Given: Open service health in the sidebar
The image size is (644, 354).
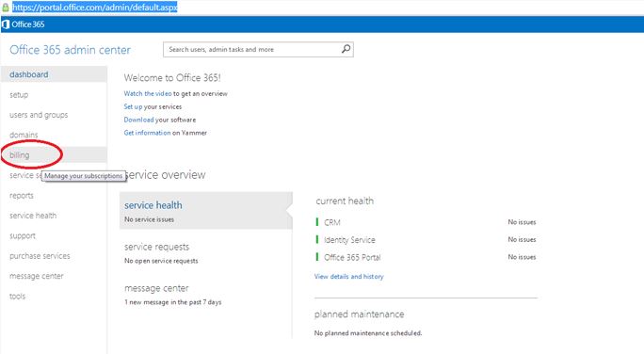Looking at the screenshot, I should (x=33, y=216).
